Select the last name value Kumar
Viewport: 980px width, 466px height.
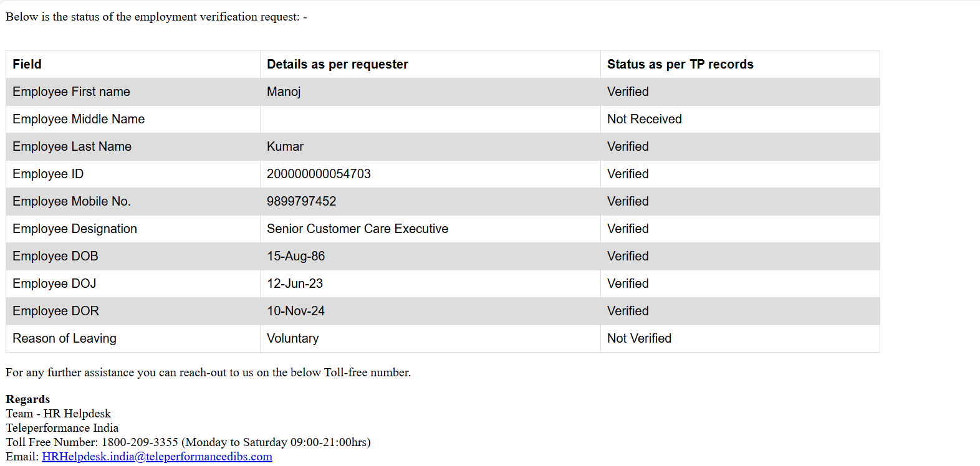click(285, 146)
